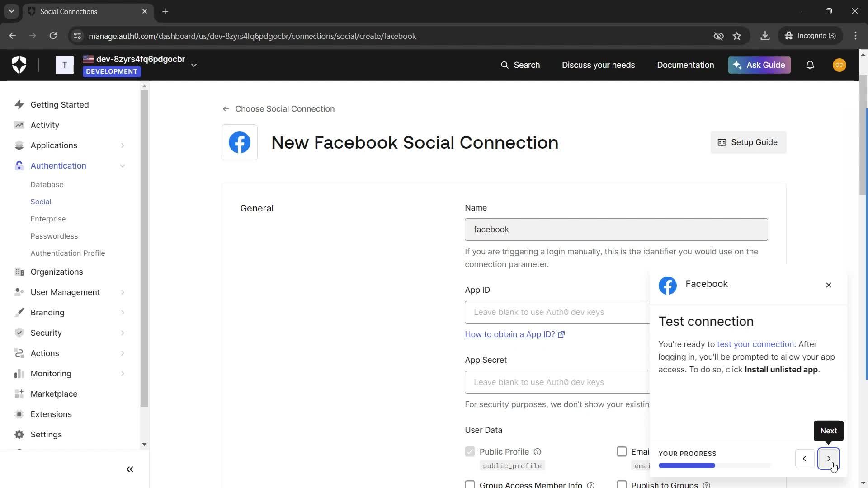The width and height of the screenshot is (868, 488).
Task: Expand the Monitoring chevron
Action: coord(123,374)
